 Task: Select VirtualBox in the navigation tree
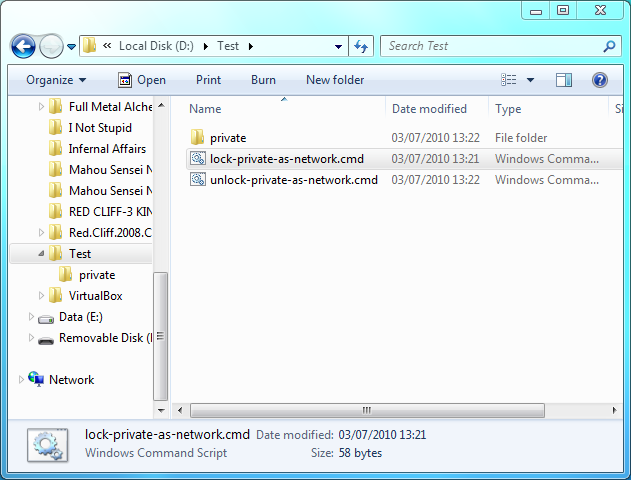95,296
